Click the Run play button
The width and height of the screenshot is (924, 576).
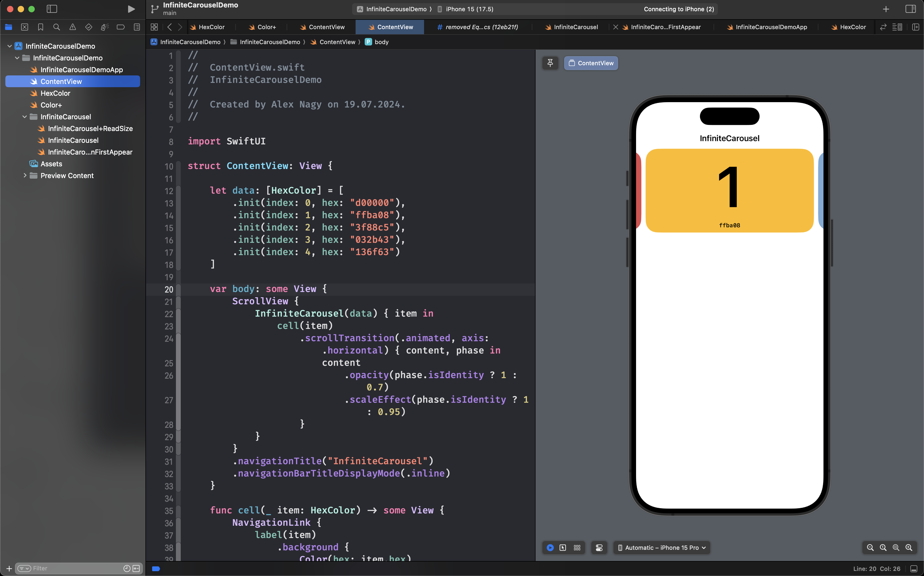(131, 9)
